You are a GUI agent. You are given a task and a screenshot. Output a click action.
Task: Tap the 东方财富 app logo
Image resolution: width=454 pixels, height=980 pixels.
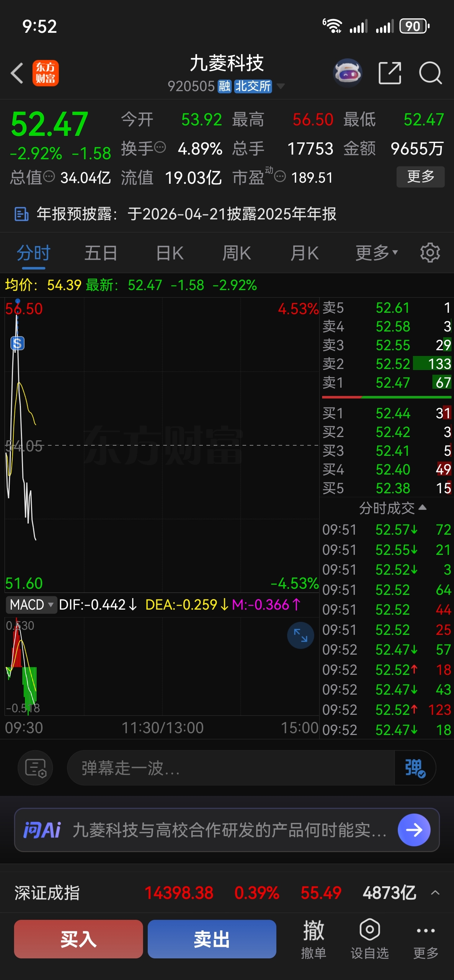coord(45,73)
